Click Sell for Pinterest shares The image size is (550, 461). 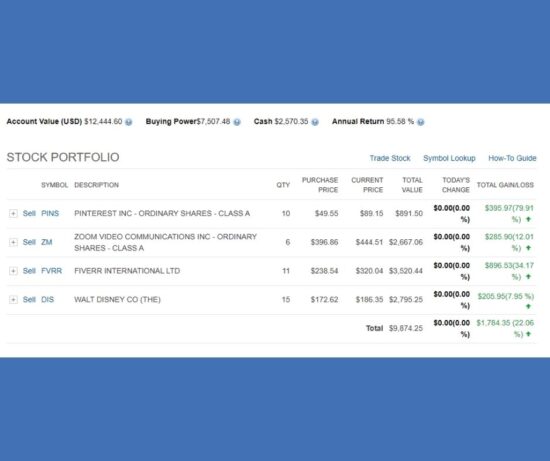tap(29, 213)
